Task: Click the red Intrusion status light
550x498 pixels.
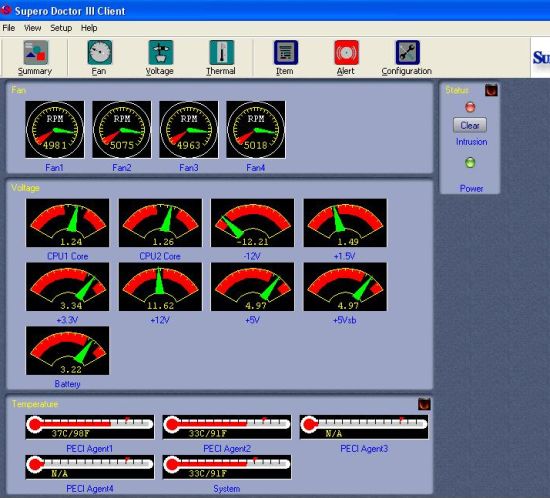Action: point(470,107)
